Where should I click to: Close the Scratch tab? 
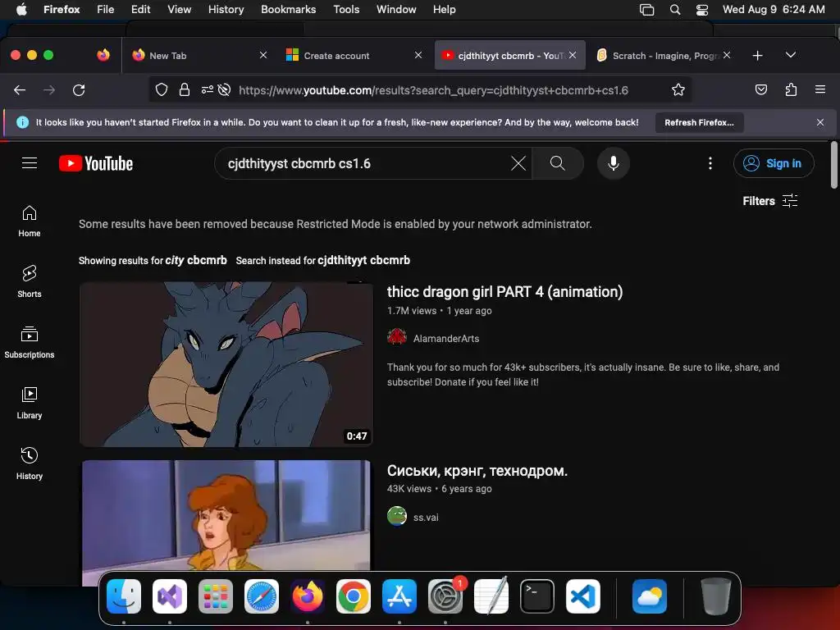pos(727,55)
